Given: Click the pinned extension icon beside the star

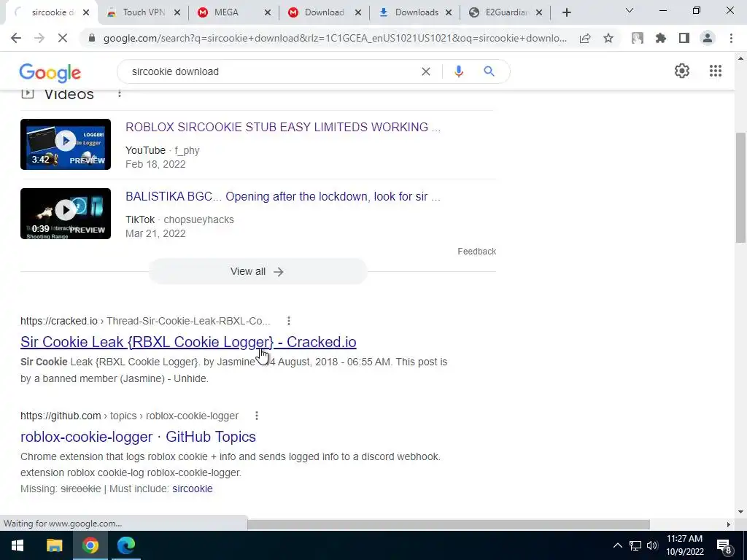Looking at the screenshot, I should tap(638, 38).
